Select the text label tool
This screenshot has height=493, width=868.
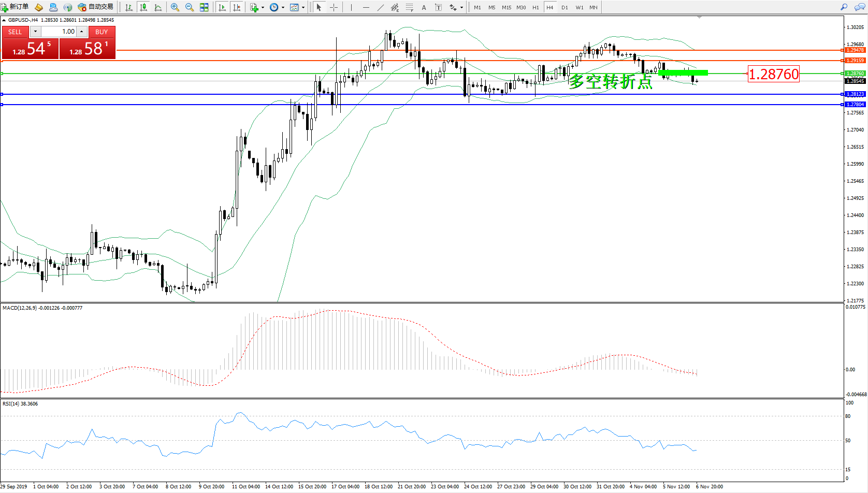coord(439,7)
